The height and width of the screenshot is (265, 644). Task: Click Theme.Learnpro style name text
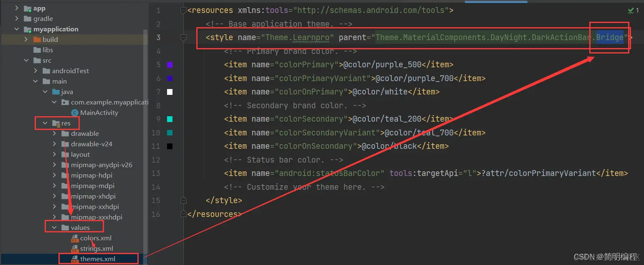[x=297, y=38]
